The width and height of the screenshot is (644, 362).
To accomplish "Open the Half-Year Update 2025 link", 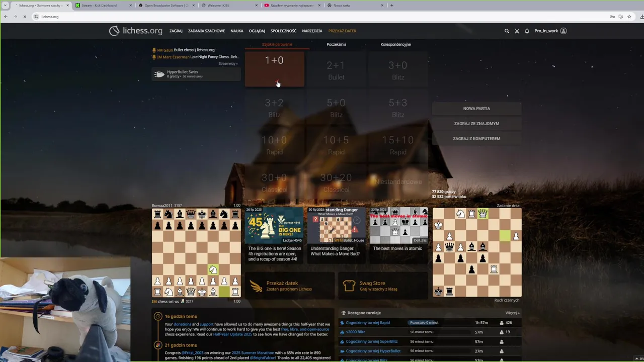I will point(232,334).
